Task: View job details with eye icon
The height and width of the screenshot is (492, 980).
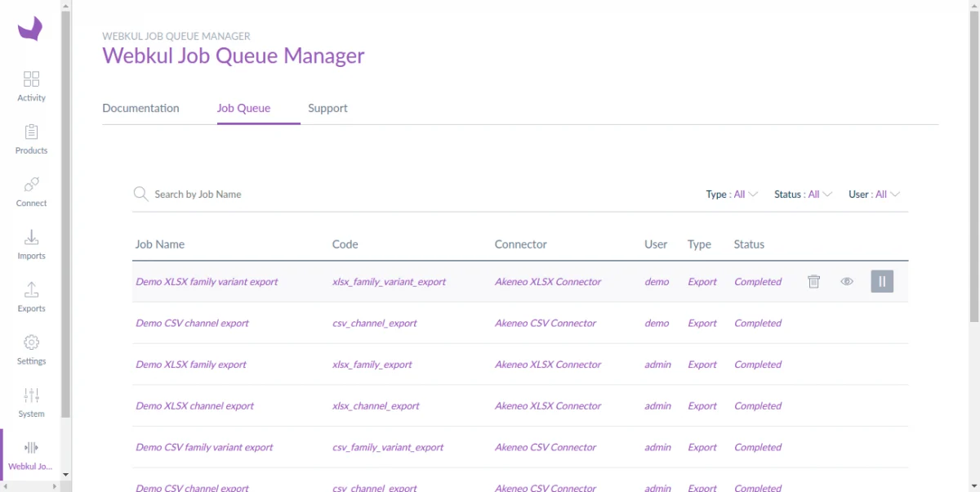Action: [x=847, y=282]
